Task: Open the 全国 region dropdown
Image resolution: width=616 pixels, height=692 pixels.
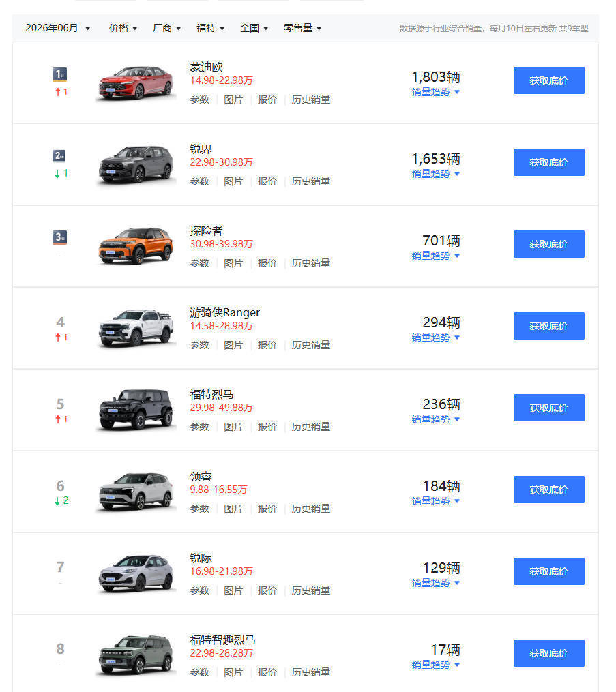Action: pos(254,28)
